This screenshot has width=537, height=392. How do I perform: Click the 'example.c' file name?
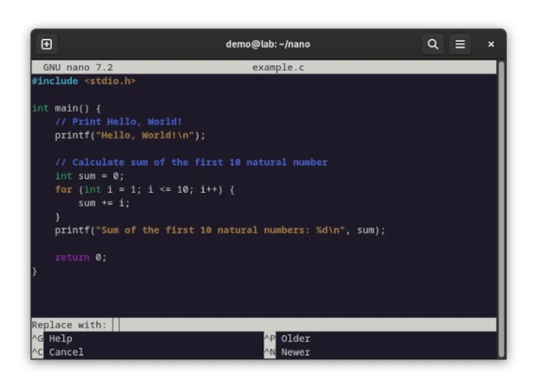point(278,67)
